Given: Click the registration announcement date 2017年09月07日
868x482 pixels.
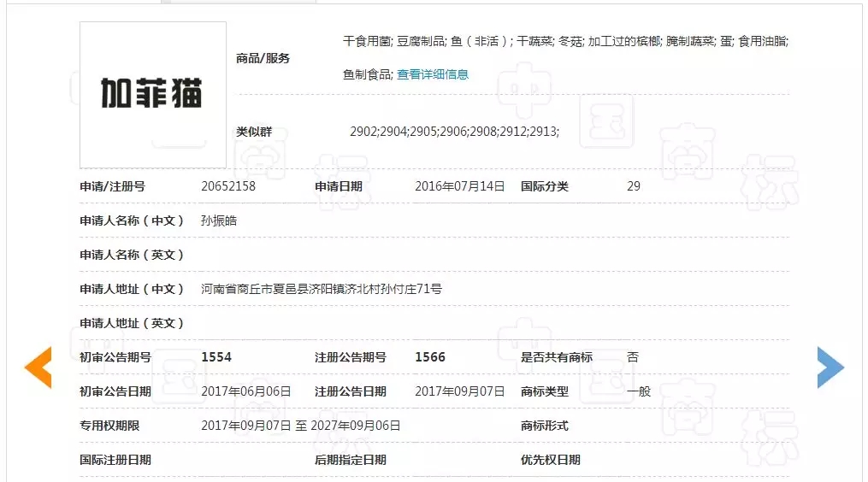Looking at the screenshot, I should point(459,391).
